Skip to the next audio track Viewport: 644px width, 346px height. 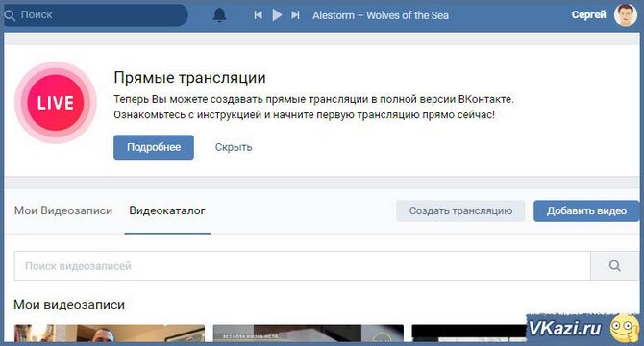point(295,15)
